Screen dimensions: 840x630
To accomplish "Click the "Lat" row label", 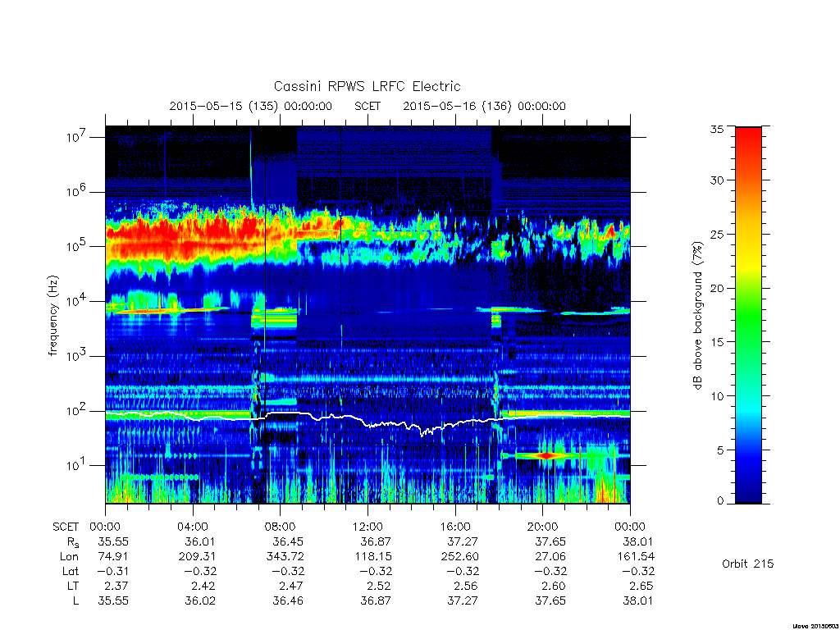I will tap(71, 571).
